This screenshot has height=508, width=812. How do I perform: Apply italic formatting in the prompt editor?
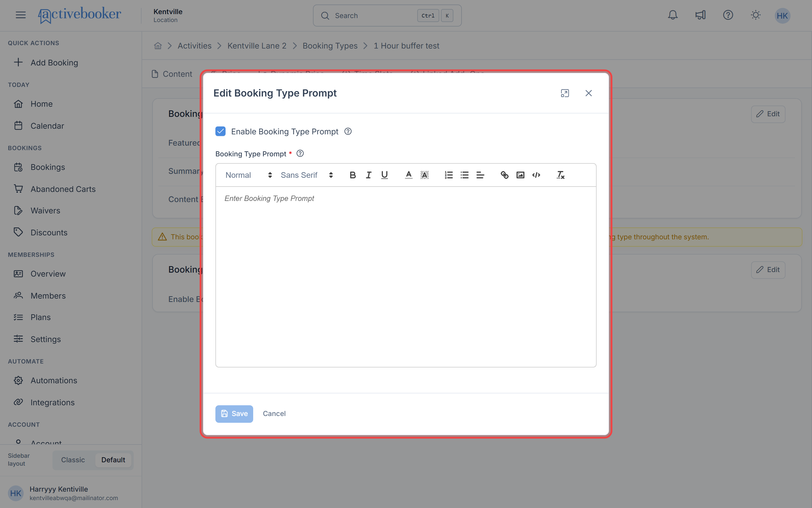(x=369, y=175)
